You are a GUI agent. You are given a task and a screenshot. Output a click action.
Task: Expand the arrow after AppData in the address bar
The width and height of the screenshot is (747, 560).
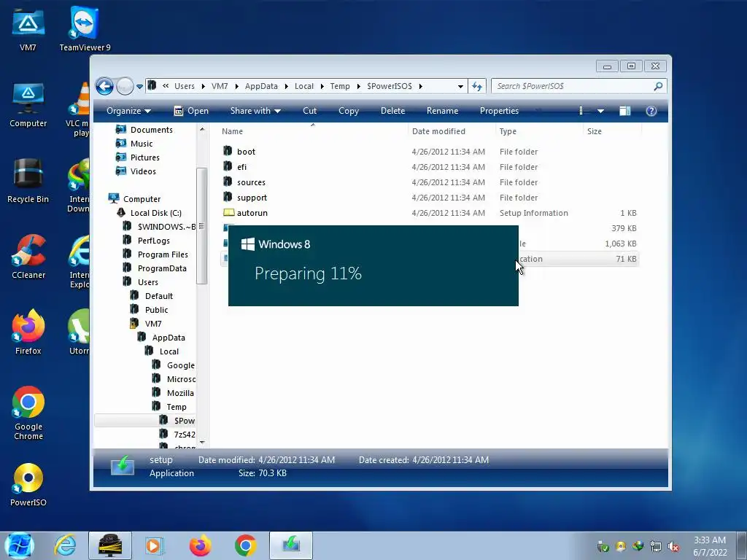tap(286, 86)
